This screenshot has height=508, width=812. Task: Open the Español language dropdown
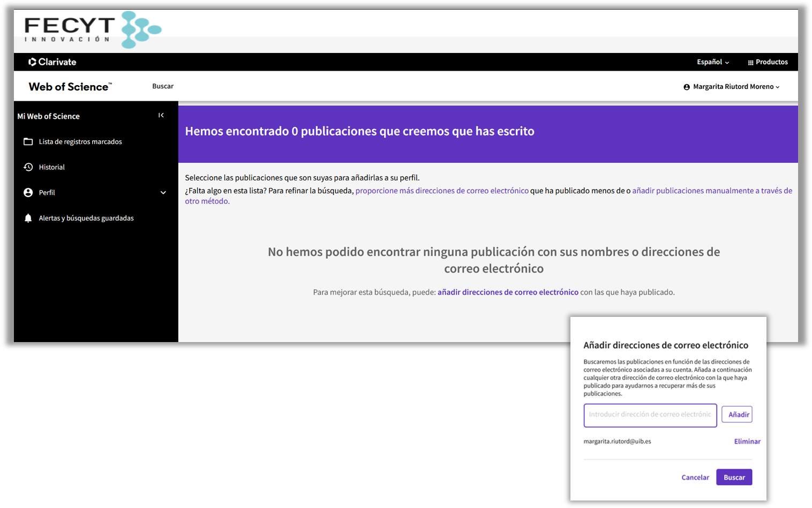[x=713, y=62]
